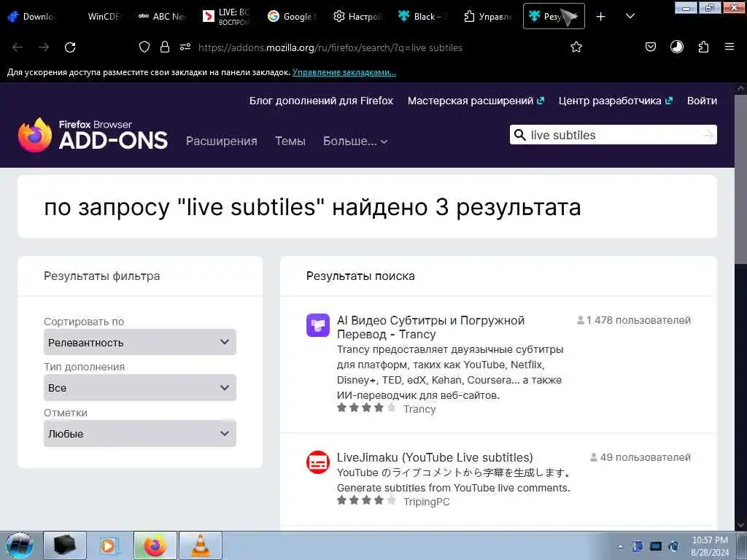This screenshot has height=560, width=747.
Task: Open the Windows Start button
Action: (x=19, y=545)
